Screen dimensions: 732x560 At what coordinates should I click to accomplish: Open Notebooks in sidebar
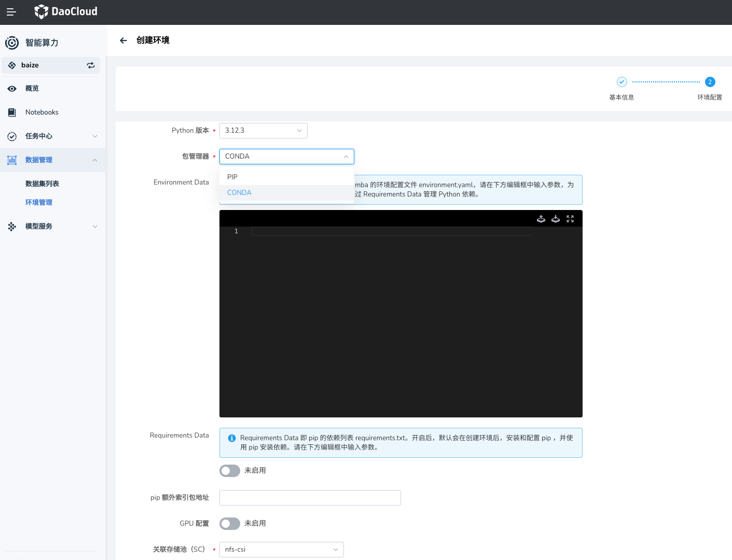pos(42,113)
